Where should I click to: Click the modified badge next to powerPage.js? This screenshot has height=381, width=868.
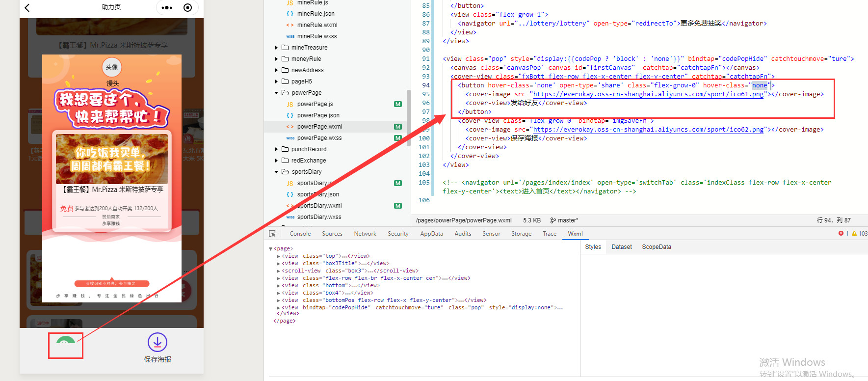[398, 104]
